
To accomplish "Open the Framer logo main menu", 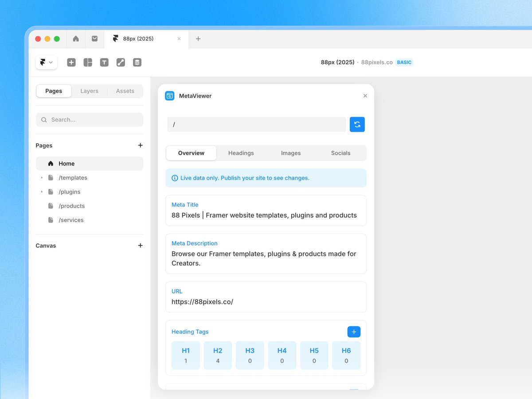I will point(47,63).
